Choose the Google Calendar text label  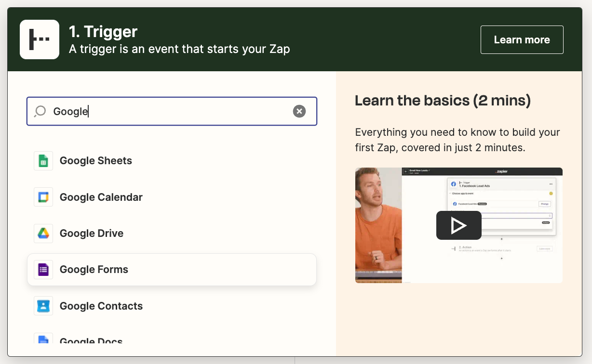[x=101, y=197]
